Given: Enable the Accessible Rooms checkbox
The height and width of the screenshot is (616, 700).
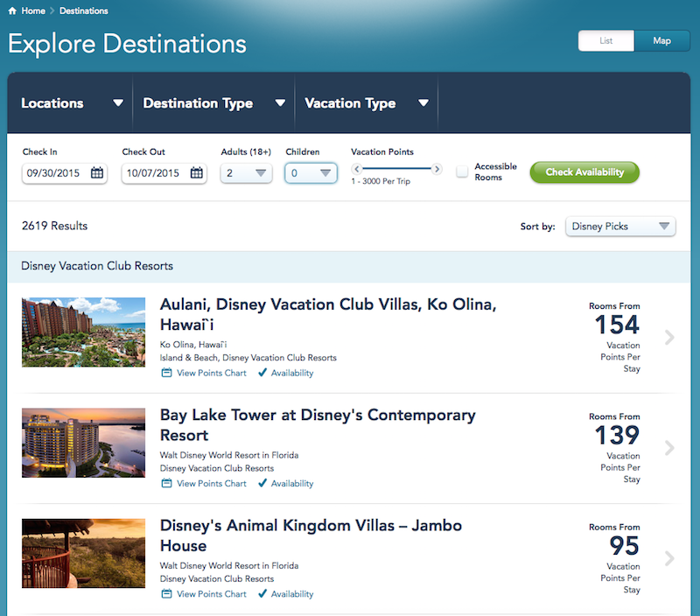Looking at the screenshot, I should pyautogui.click(x=462, y=171).
